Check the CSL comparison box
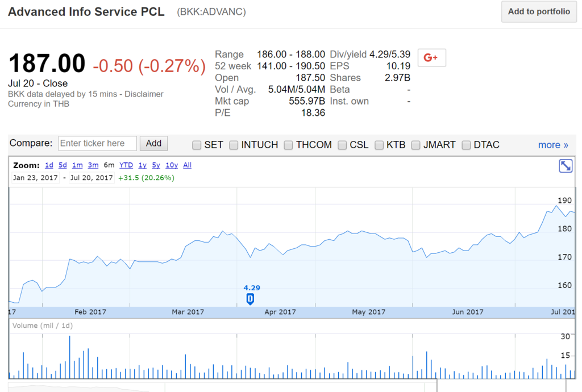This screenshot has width=582, height=392. pos(342,145)
